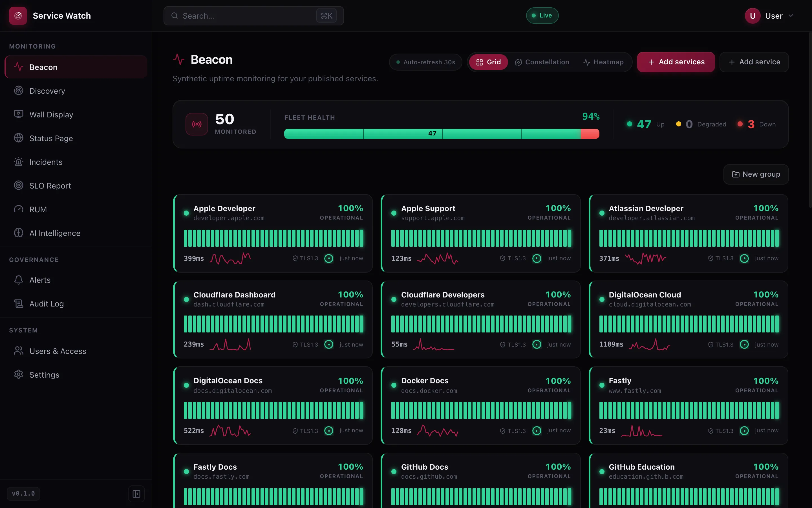812x508 pixels.
Task: Click the 94% fleet health value
Action: (x=591, y=117)
